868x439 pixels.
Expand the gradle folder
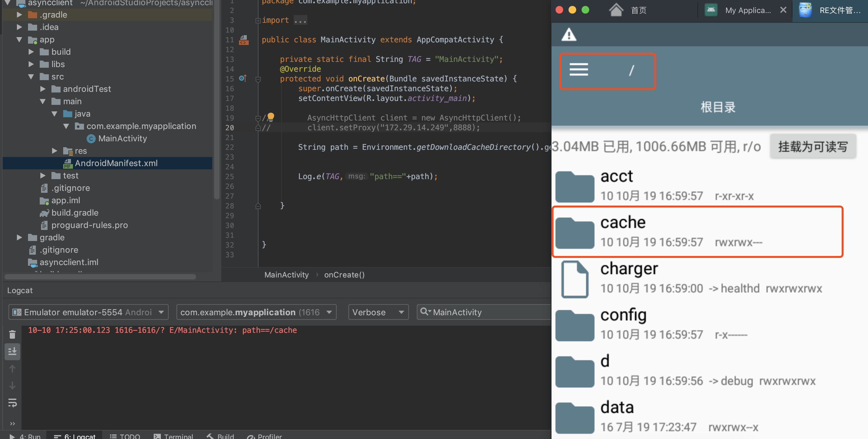(x=20, y=237)
